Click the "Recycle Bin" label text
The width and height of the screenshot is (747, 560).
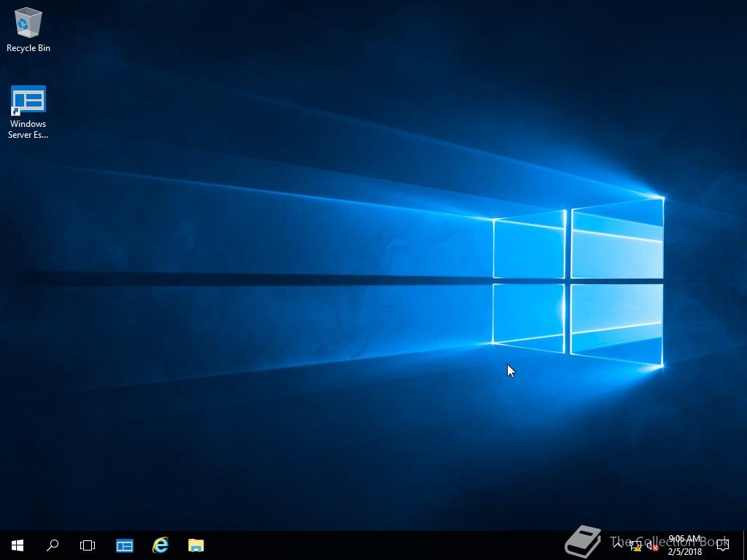pos(28,48)
